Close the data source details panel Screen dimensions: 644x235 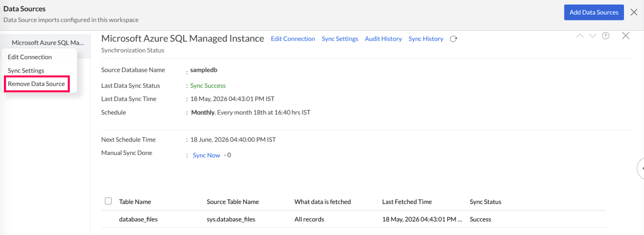[x=626, y=36]
